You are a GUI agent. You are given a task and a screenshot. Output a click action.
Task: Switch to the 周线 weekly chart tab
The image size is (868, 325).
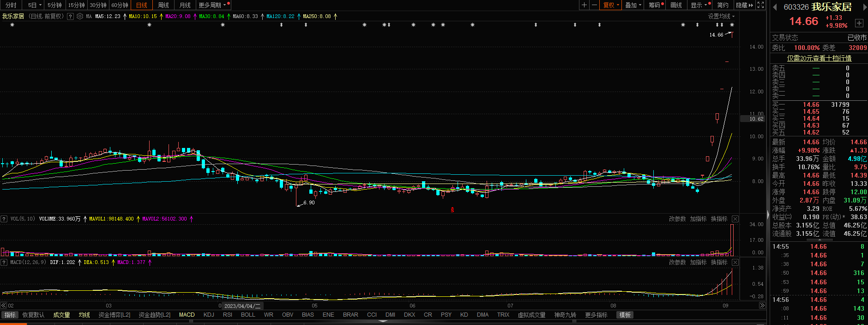tap(163, 5)
